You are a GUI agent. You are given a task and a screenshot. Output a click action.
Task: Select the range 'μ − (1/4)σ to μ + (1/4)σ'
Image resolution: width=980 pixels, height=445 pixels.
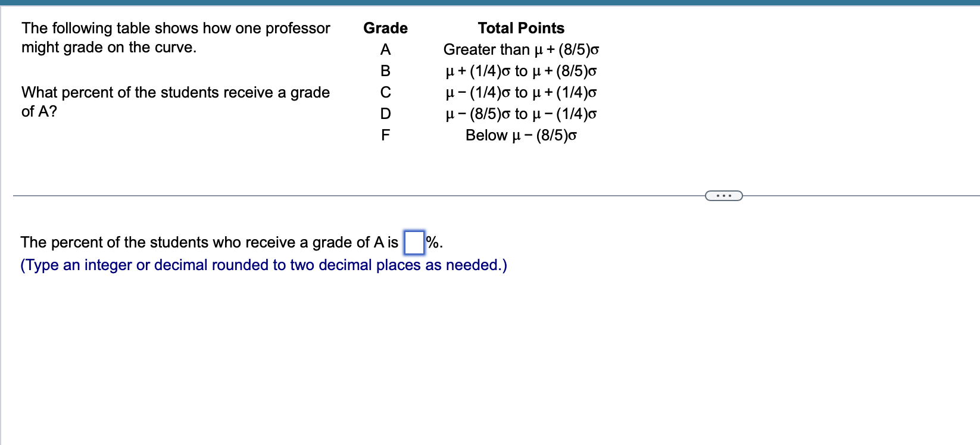521,93
